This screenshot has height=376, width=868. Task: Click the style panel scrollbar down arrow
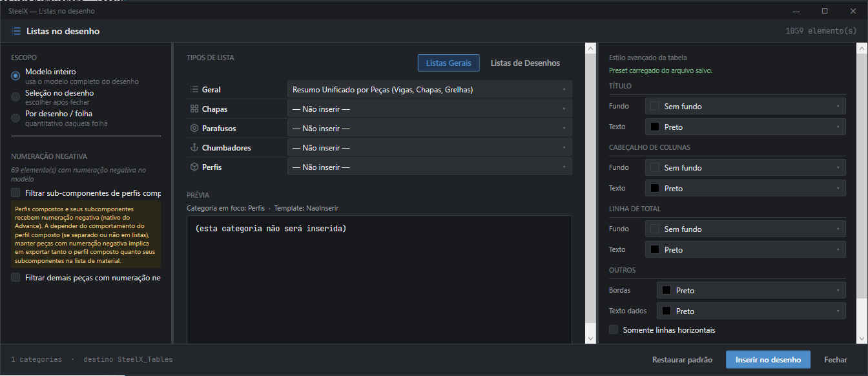(x=860, y=338)
